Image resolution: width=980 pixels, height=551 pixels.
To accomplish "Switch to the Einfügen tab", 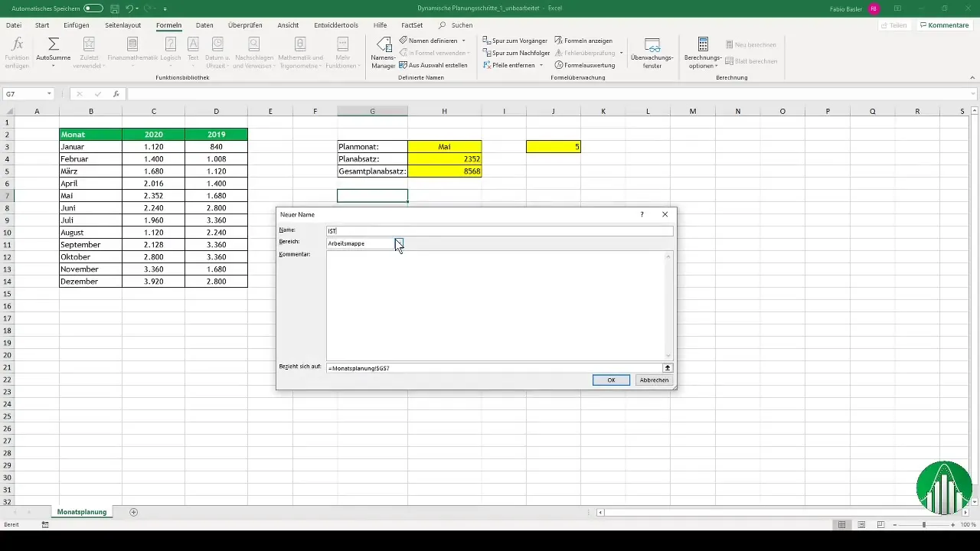I will click(77, 25).
